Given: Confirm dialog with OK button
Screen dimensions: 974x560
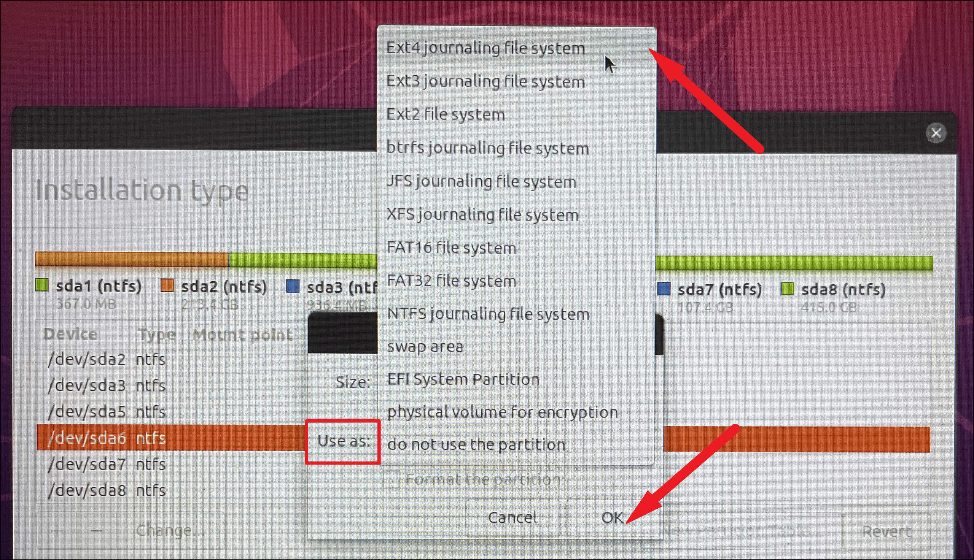Looking at the screenshot, I should pos(612,518).
